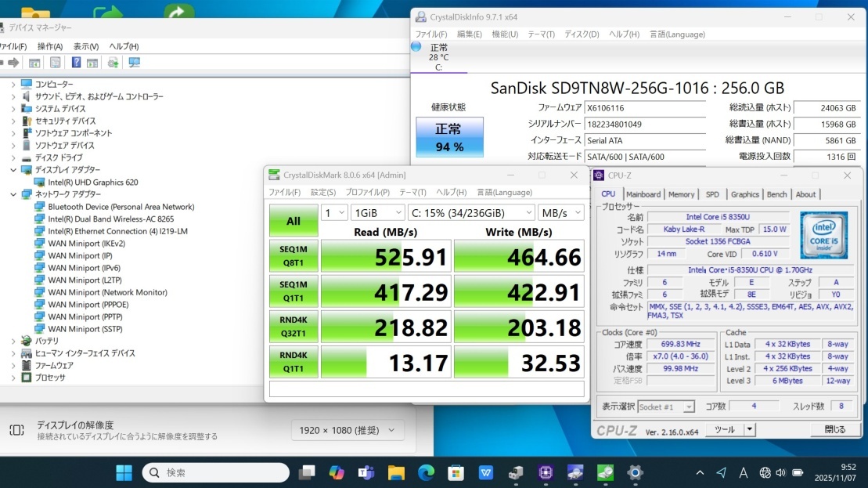The image size is (868, 488).
Task: Open the test size 1GiB dropdown
Action: coord(378,213)
